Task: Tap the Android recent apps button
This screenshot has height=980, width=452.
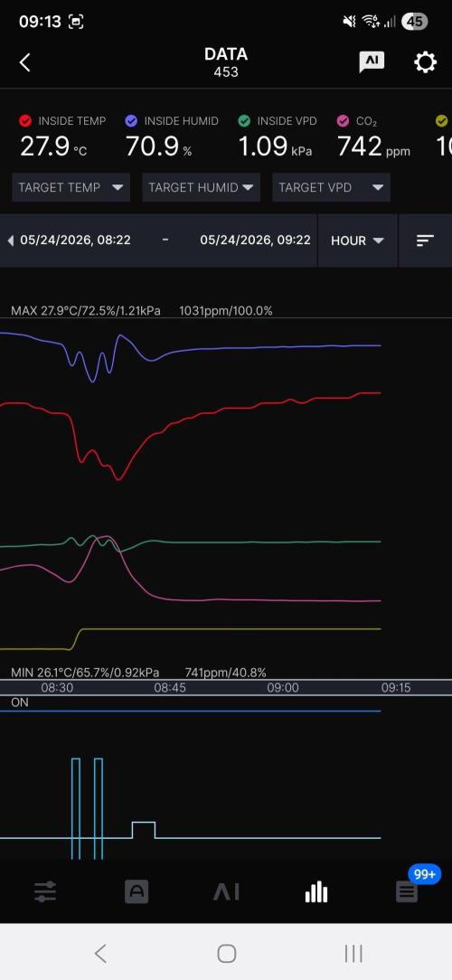Action: pyautogui.click(x=353, y=953)
